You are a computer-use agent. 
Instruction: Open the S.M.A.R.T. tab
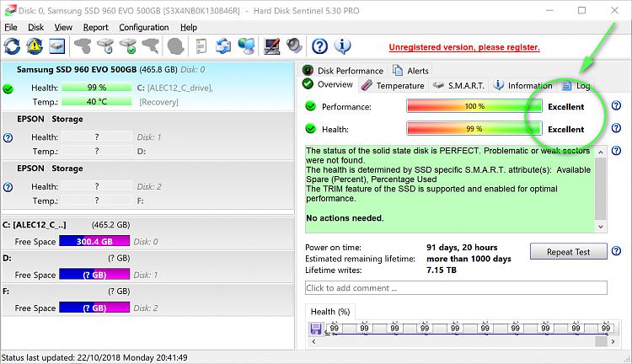pyautogui.click(x=458, y=85)
